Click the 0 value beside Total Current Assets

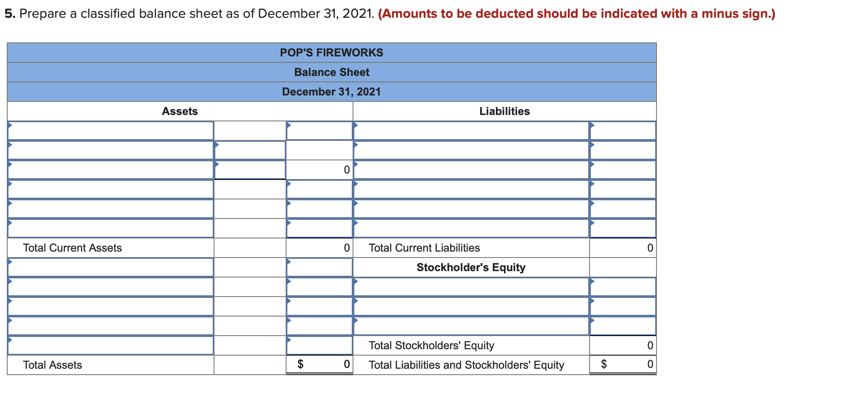[x=320, y=248]
